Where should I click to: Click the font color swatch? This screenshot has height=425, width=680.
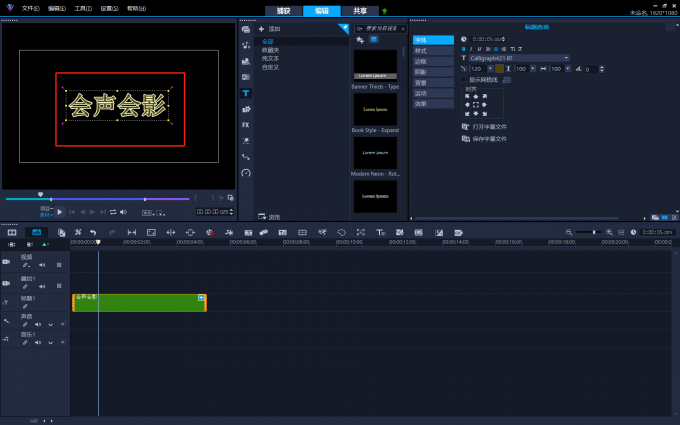500,69
